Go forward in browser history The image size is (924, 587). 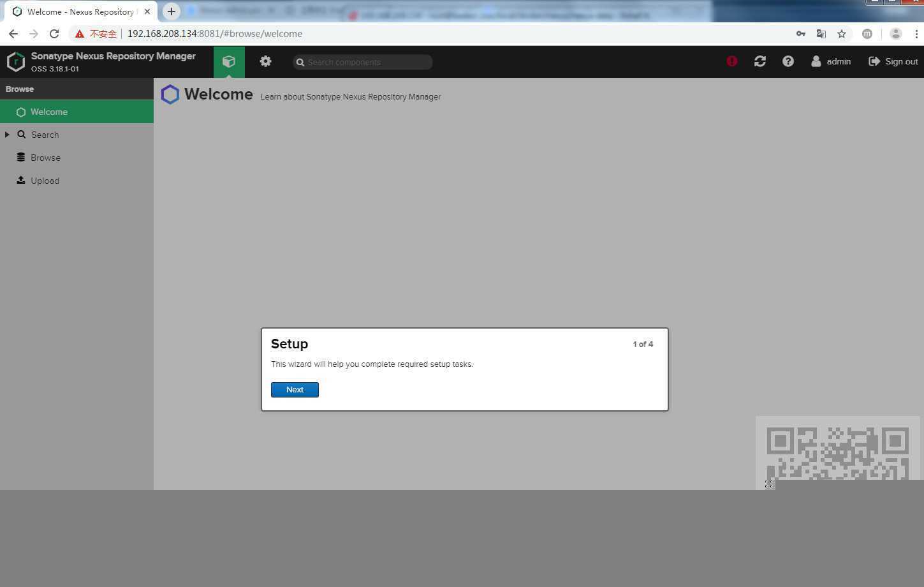pyautogui.click(x=34, y=34)
